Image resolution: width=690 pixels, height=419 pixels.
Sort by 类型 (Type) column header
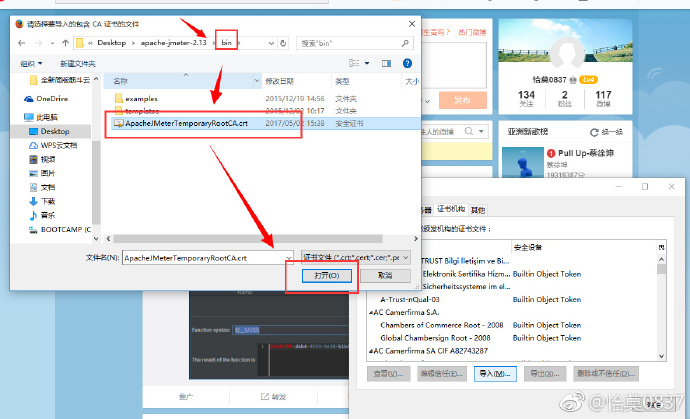[x=342, y=81]
